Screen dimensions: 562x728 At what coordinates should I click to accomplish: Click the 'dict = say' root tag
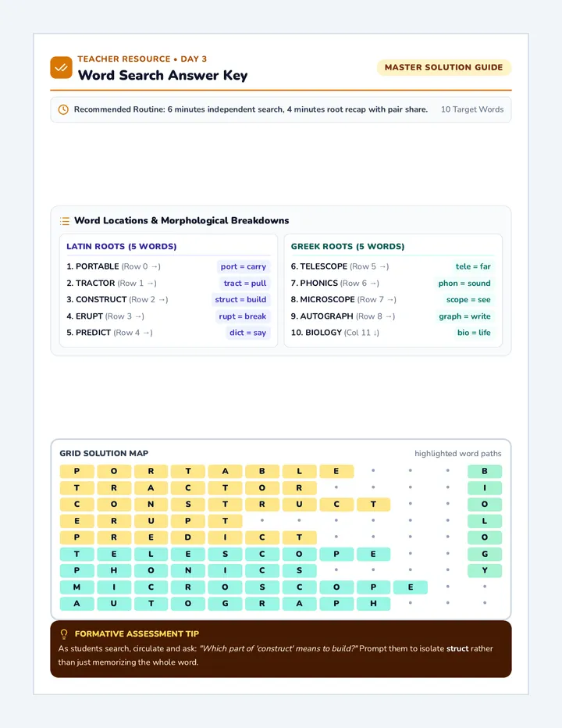click(247, 333)
